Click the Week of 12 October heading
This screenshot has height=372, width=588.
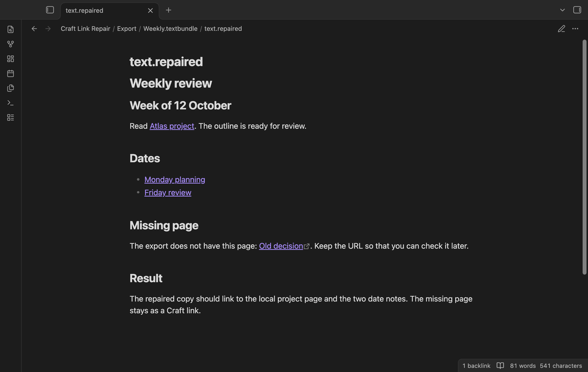[x=180, y=105]
